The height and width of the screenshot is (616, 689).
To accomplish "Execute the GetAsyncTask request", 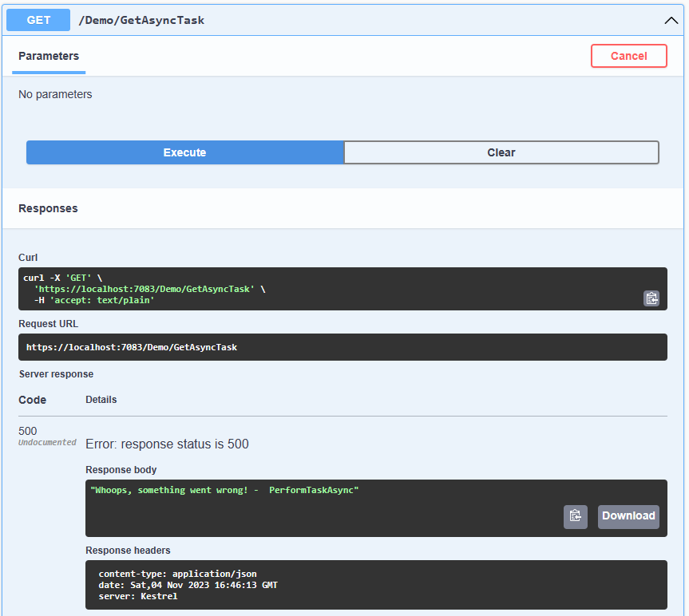I will click(184, 152).
